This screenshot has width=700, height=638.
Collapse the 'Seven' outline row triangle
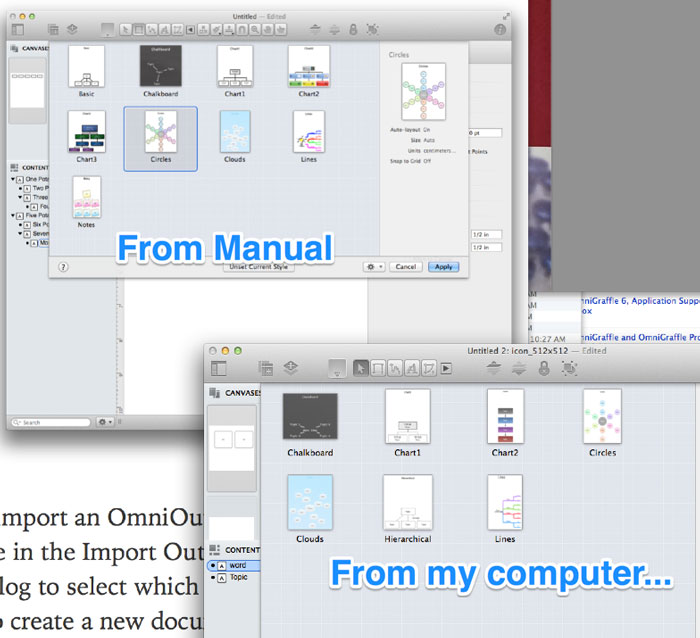click(20, 233)
